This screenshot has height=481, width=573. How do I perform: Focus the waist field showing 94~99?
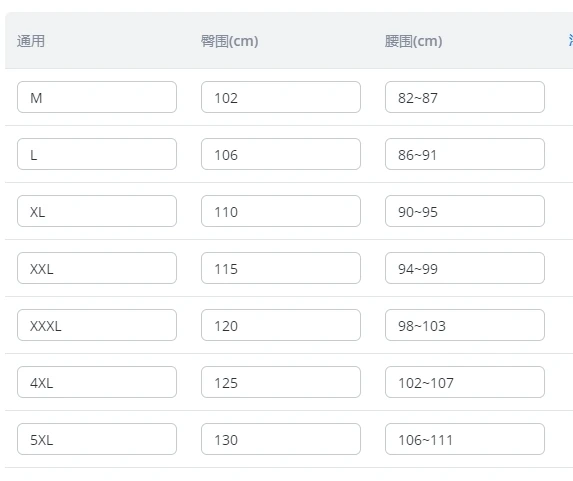coord(465,268)
